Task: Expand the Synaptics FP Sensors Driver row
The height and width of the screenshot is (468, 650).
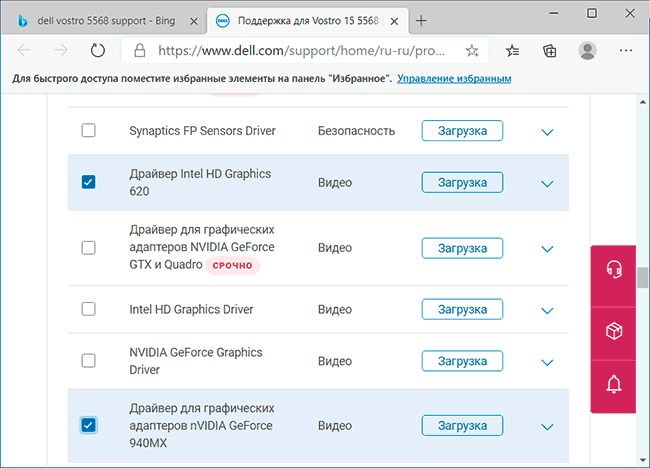Action: pyautogui.click(x=547, y=132)
